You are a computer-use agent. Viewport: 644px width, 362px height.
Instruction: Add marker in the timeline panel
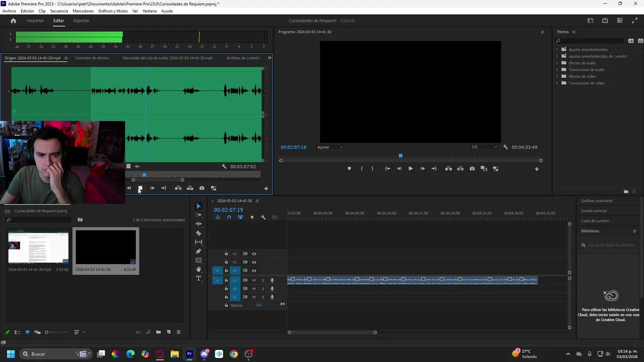[252, 217]
